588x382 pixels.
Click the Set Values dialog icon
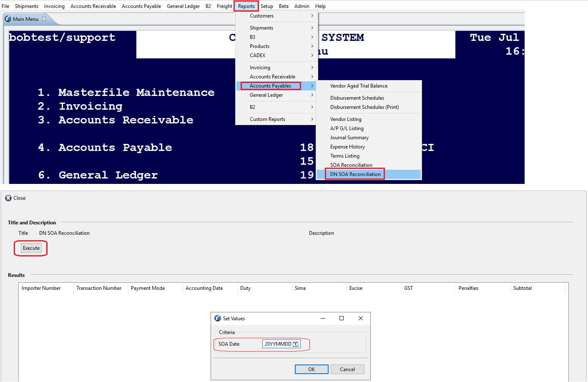pyautogui.click(x=218, y=318)
